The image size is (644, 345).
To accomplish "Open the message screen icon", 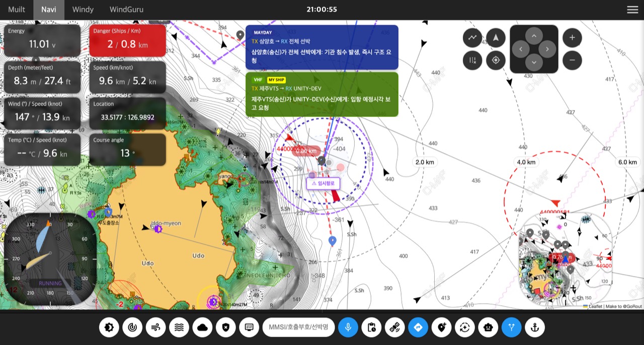I will pyautogui.click(x=249, y=327).
